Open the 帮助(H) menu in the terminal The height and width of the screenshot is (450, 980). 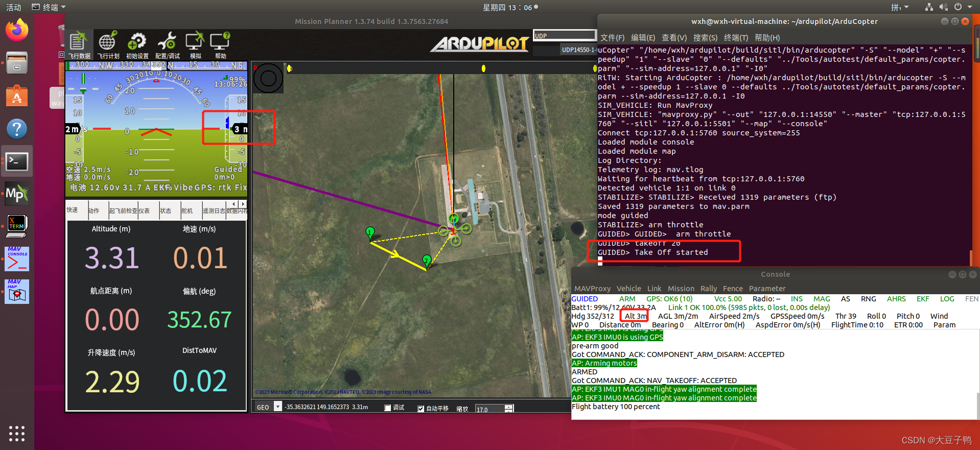tap(767, 38)
